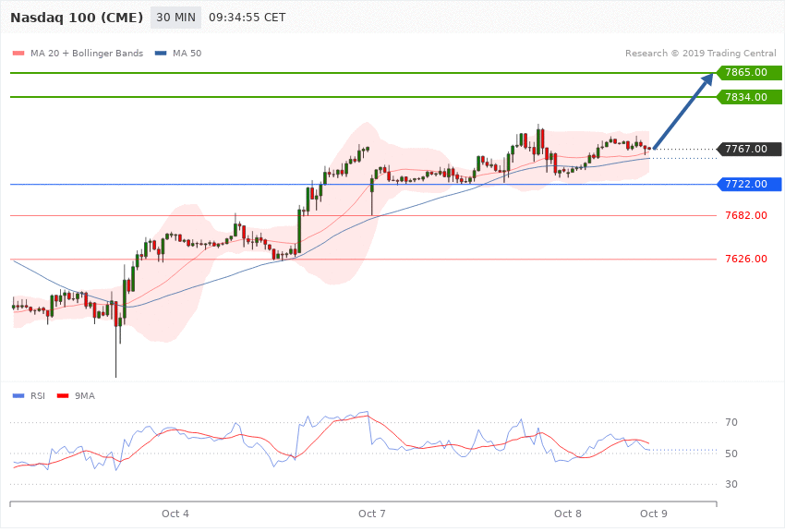Click the 7767.00 current price label
785x532 pixels.
click(x=750, y=149)
